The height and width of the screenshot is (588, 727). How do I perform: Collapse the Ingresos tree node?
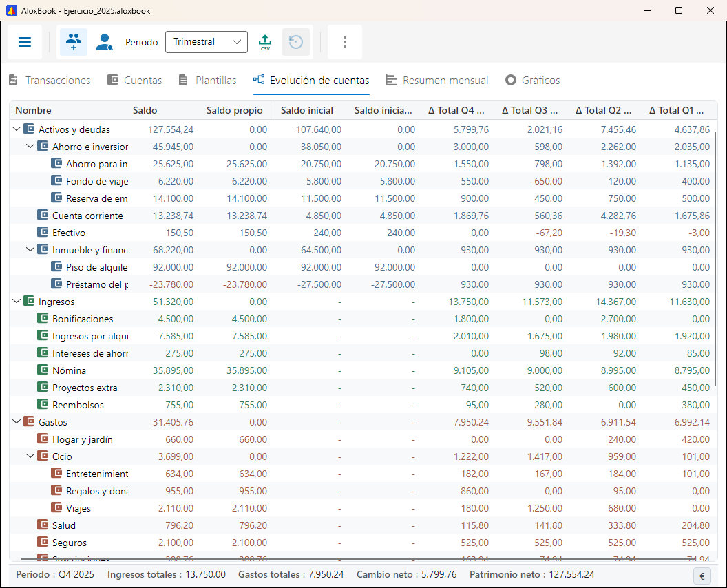pos(17,301)
